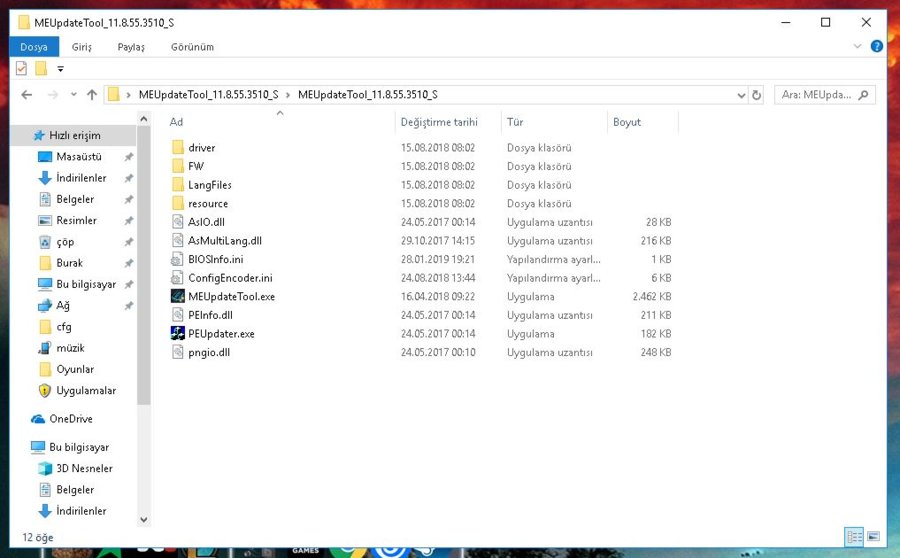Click first MEUpdateTool_11.8.55.3510_S breadcrumb segment
The width and height of the screenshot is (900, 558).
tap(208, 95)
